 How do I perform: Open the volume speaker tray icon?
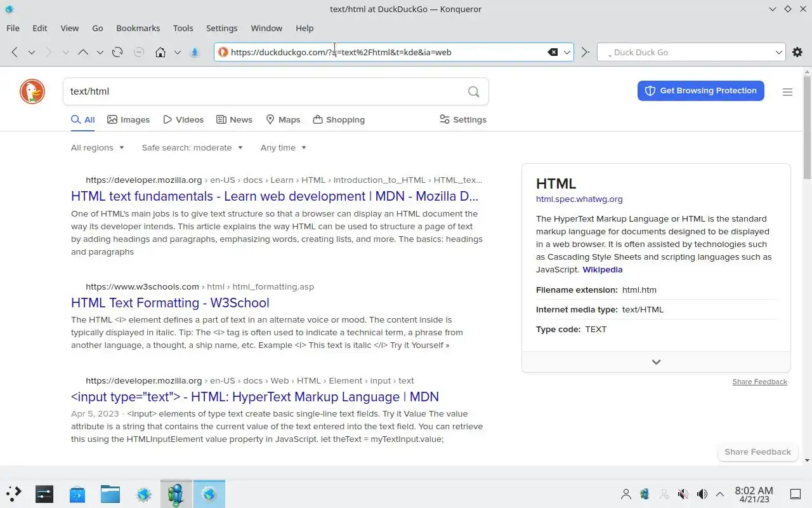tap(702, 493)
